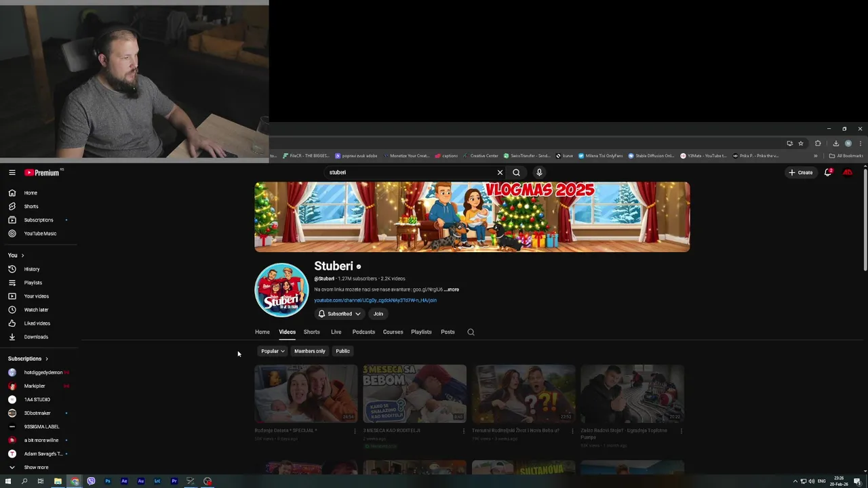This screenshot has height=488, width=868.
Task: Open more options for Rođanje Deteta video
Action: coord(355,431)
